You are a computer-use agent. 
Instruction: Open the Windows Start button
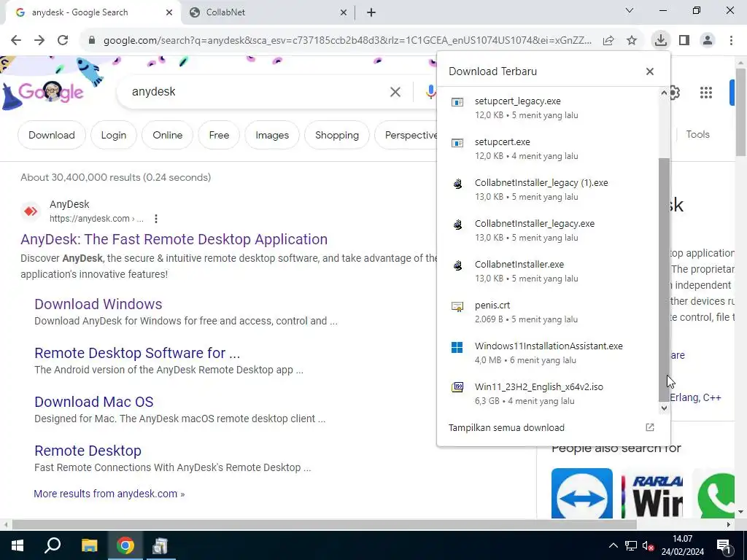(18, 545)
